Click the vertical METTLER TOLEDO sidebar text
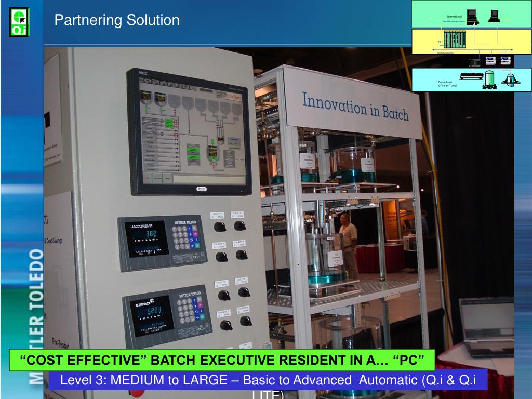The width and height of the screenshot is (532, 399). (36, 316)
